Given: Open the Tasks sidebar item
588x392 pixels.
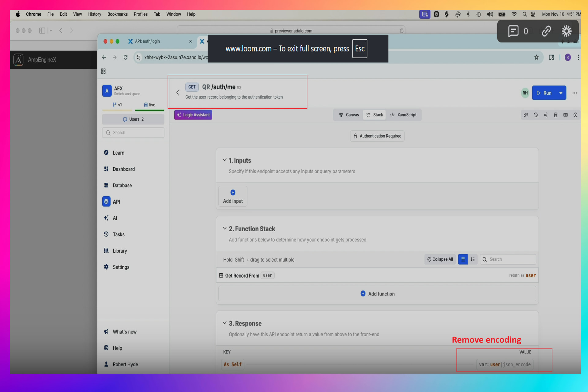Looking at the screenshot, I should tap(118, 234).
